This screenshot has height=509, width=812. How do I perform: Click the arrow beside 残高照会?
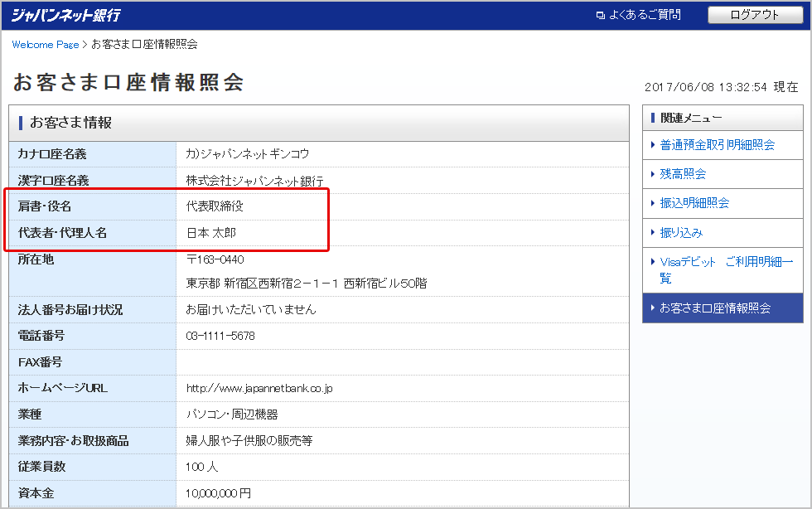click(x=653, y=174)
